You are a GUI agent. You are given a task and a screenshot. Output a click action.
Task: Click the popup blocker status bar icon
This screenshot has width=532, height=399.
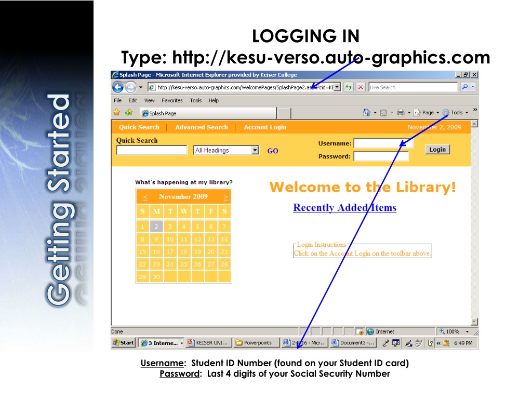pos(360,331)
